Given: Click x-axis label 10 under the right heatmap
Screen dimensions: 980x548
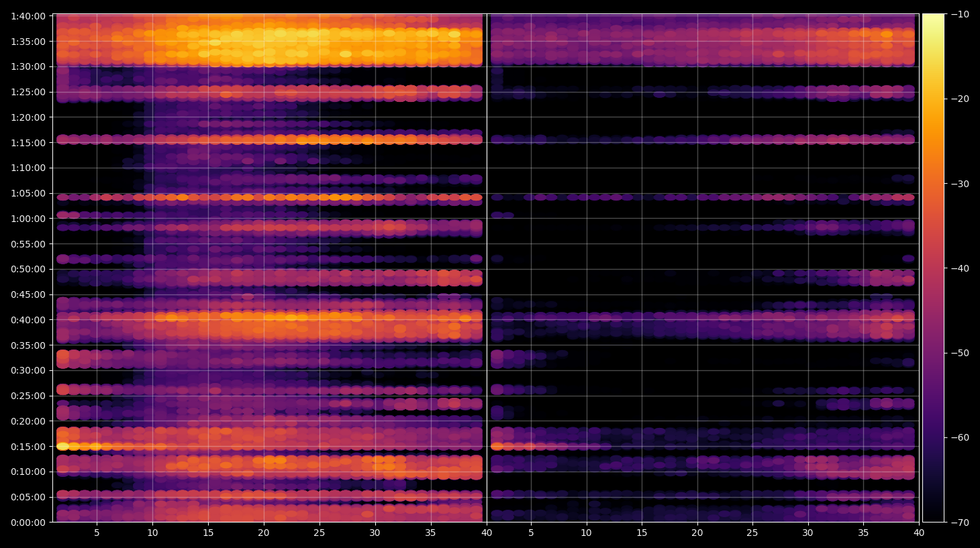Looking at the screenshot, I should [x=586, y=533].
